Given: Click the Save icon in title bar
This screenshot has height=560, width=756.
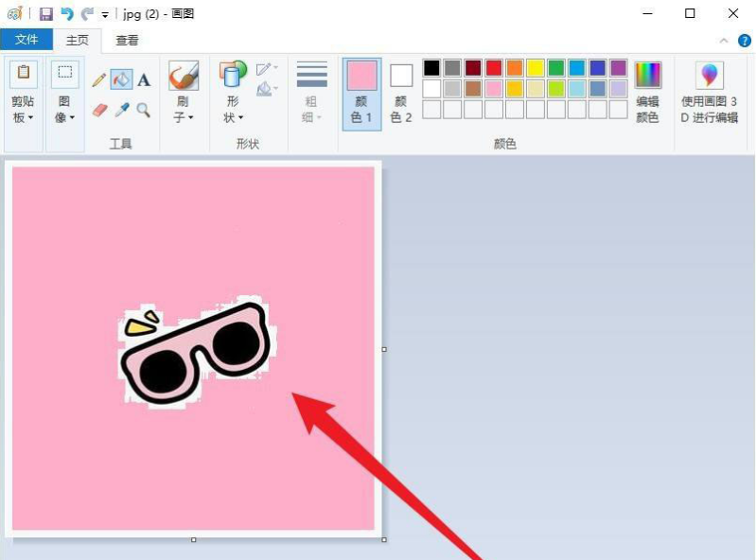Looking at the screenshot, I should click(x=45, y=14).
